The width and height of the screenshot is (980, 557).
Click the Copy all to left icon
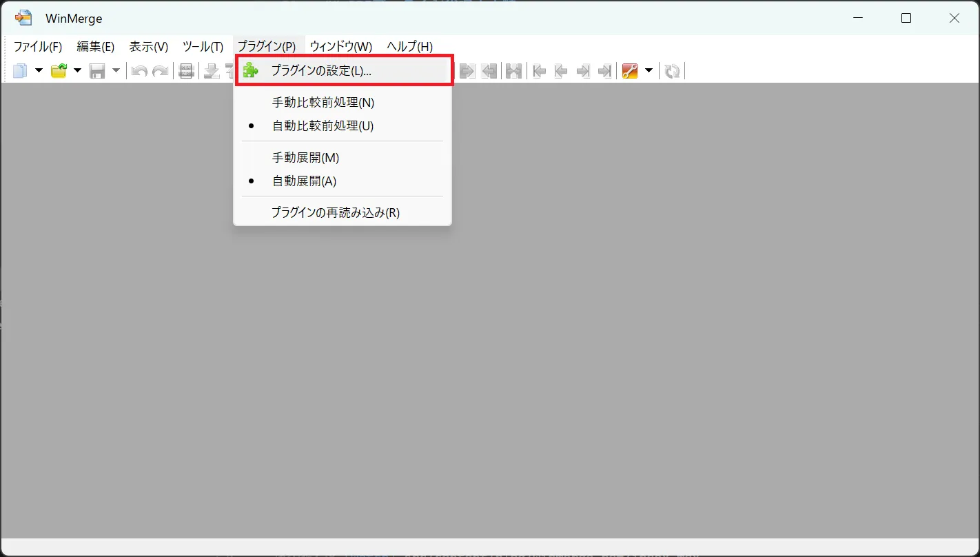pyautogui.click(x=489, y=70)
